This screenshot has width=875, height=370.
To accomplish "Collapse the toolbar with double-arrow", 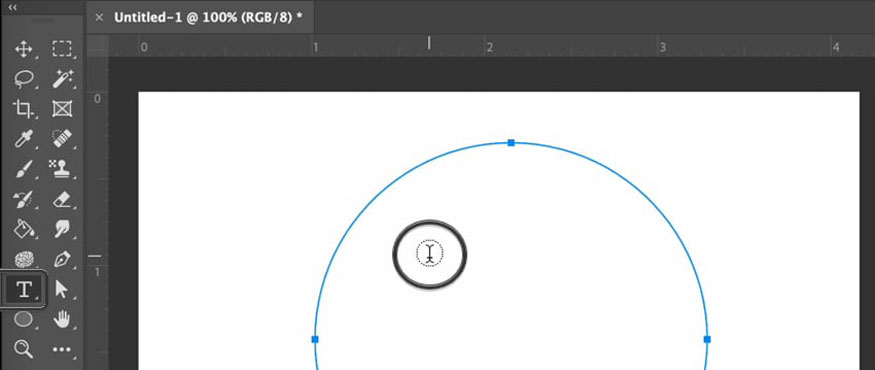I will 13,7.
